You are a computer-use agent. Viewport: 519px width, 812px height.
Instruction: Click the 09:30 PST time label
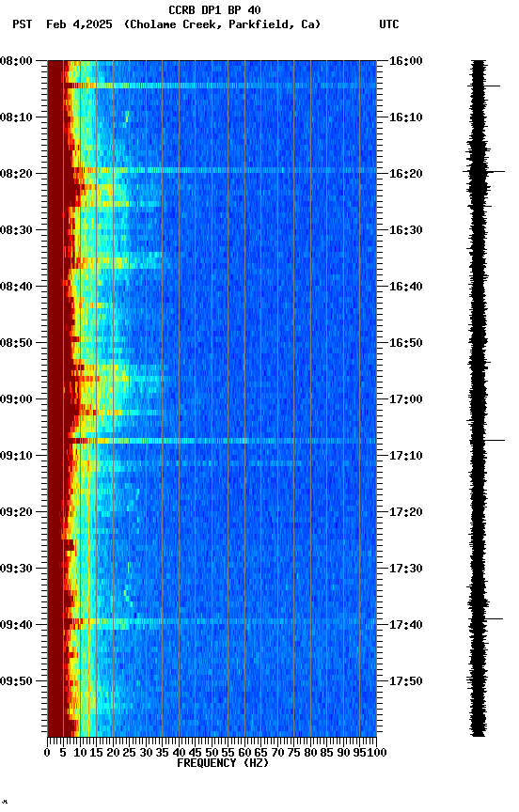tap(16, 569)
